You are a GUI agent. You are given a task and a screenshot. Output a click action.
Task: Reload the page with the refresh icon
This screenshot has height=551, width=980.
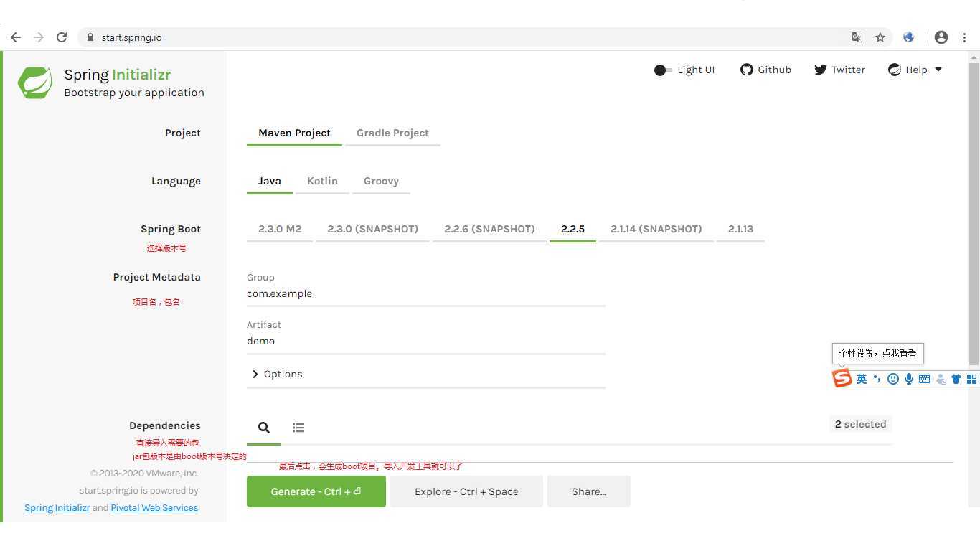pos(62,37)
